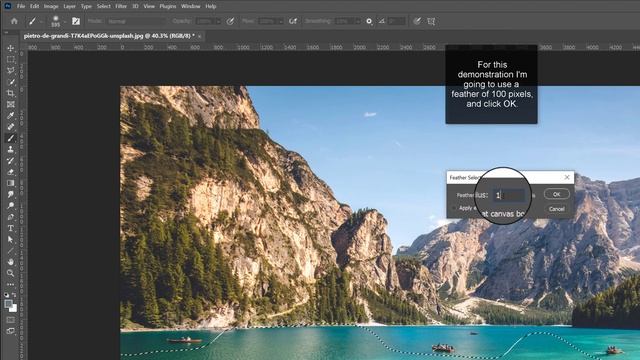The image size is (640, 360).
Task: Select the Brush tool in left toolbar
Action: pos(11,138)
